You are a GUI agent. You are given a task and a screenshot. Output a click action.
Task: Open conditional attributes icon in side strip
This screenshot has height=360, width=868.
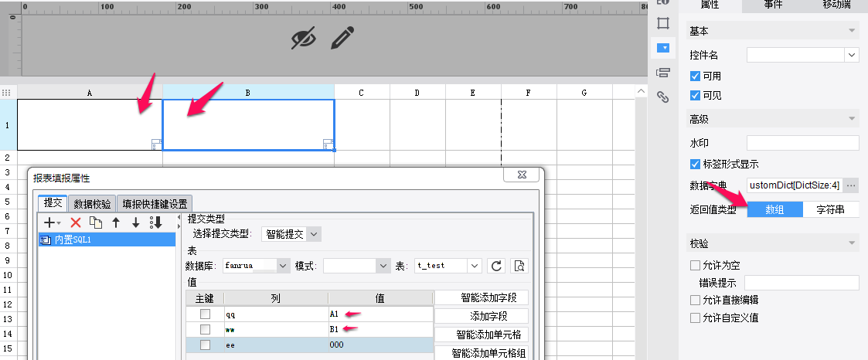pos(662,73)
